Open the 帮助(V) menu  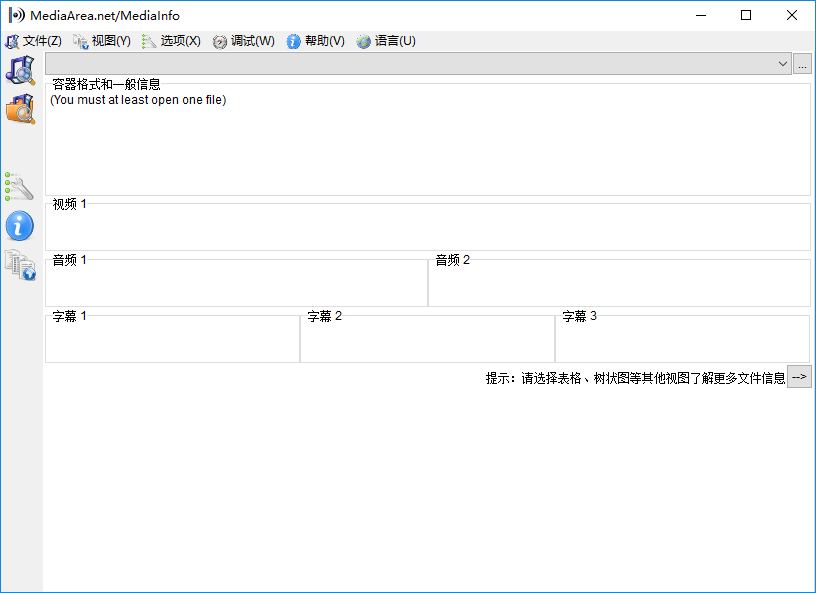[319, 41]
